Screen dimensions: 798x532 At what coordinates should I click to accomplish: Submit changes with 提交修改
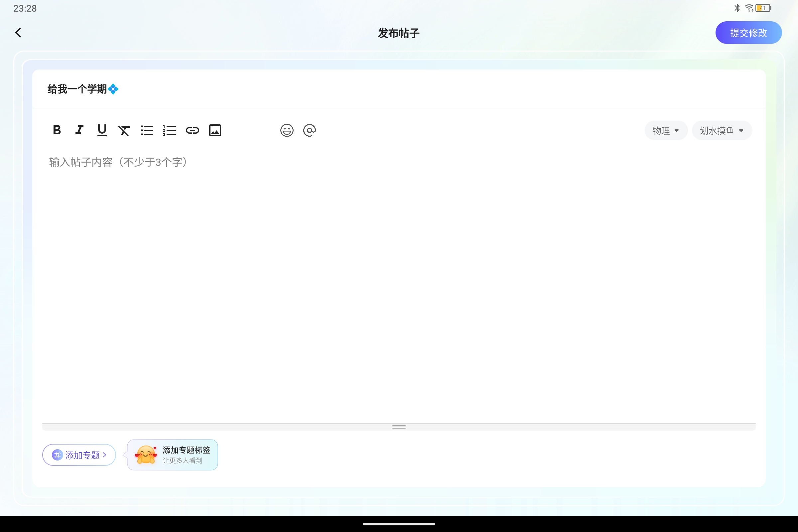pos(748,32)
